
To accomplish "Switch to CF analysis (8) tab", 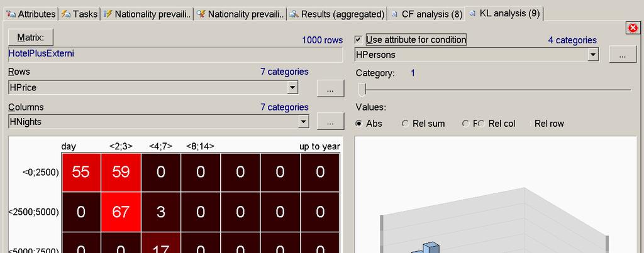I will tap(427, 14).
